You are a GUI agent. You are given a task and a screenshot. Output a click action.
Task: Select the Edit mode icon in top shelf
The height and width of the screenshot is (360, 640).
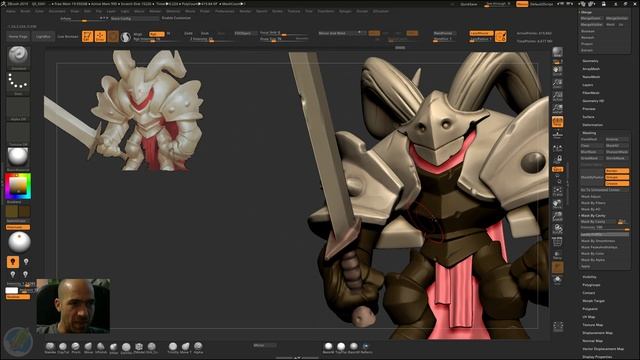point(88,36)
